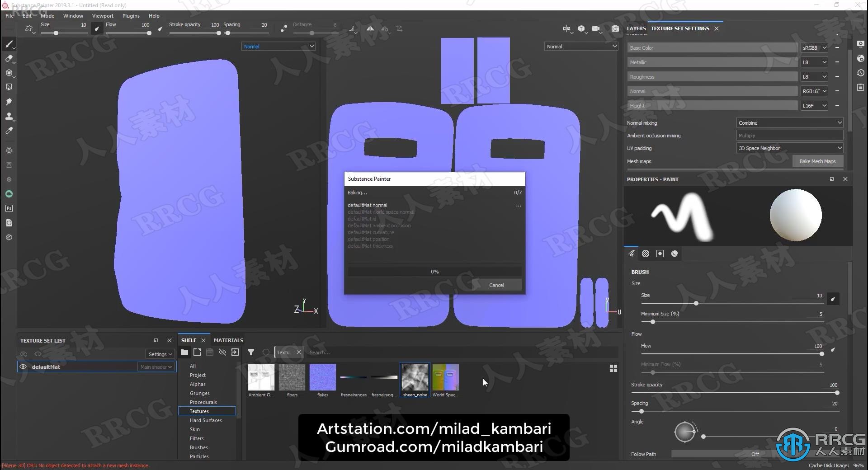This screenshot has width=868, height=470.
Task: Switch to the MATERIALS tab
Action: coord(228,340)
